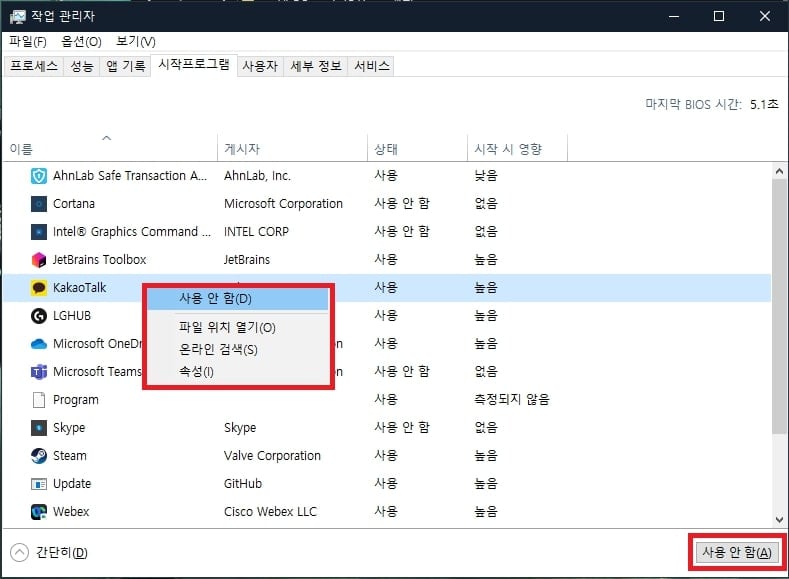Switch to the 서비스 tab
789x579 pixels.
(x=371, y=66)
